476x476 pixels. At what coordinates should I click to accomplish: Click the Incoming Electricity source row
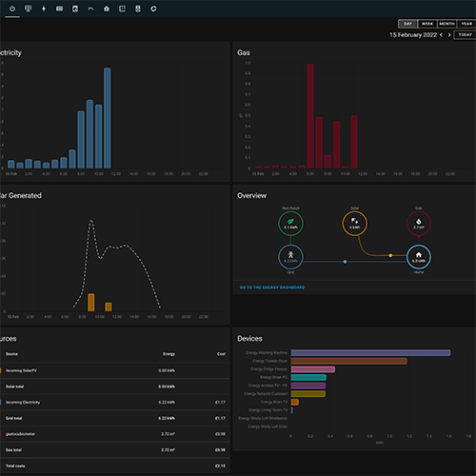tap(115, 403)
